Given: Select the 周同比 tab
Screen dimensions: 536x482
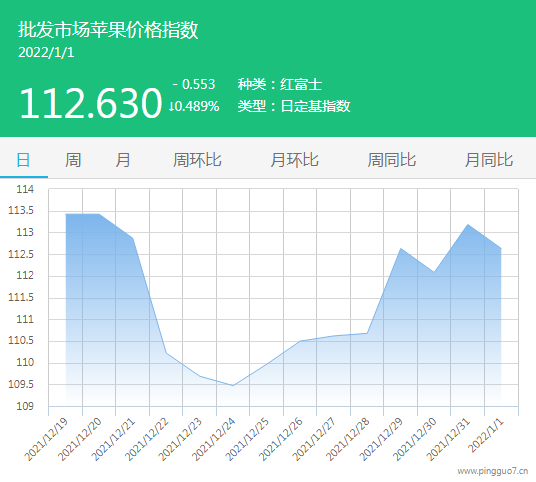Looking at the screenshot, I should coord(392,160).
